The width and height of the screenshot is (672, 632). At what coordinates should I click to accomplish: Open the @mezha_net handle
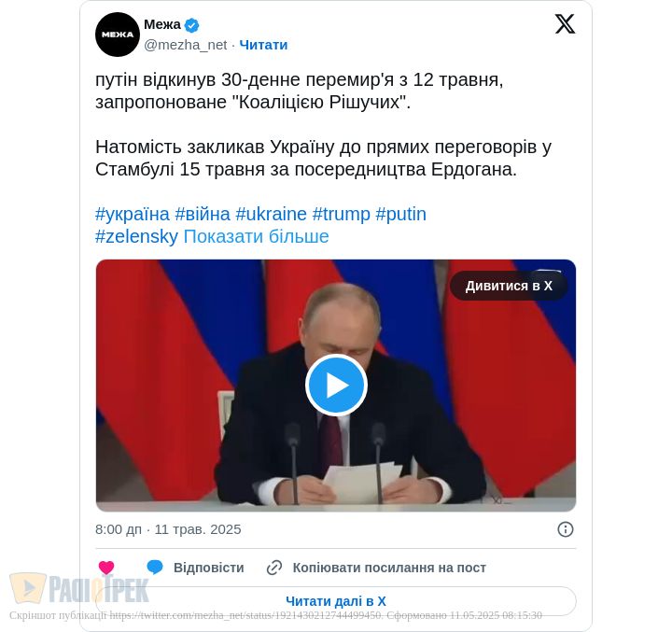pos(185,45)
